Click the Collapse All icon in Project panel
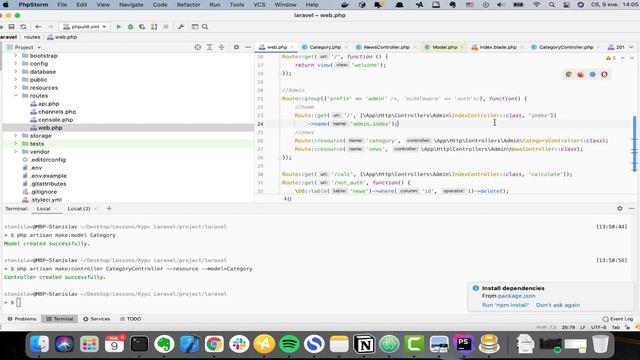This screenshot has width=640, height=360. pyautogui.click(x=221, y=47)
